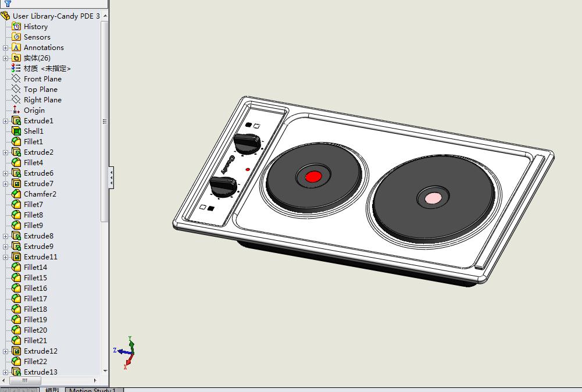
Task: Click the Extrude12 cut feature icon
Action: coord(16,351)
